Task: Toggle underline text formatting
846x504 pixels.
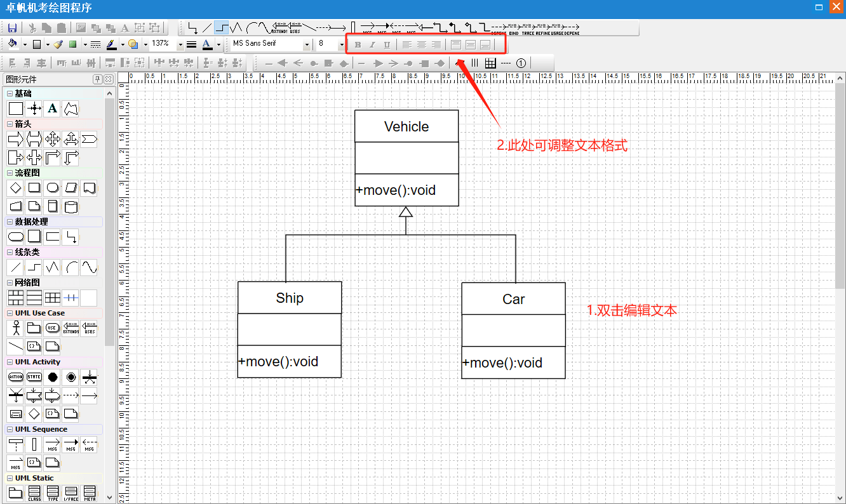Action: pyautogui.click(x=387, y=44)
